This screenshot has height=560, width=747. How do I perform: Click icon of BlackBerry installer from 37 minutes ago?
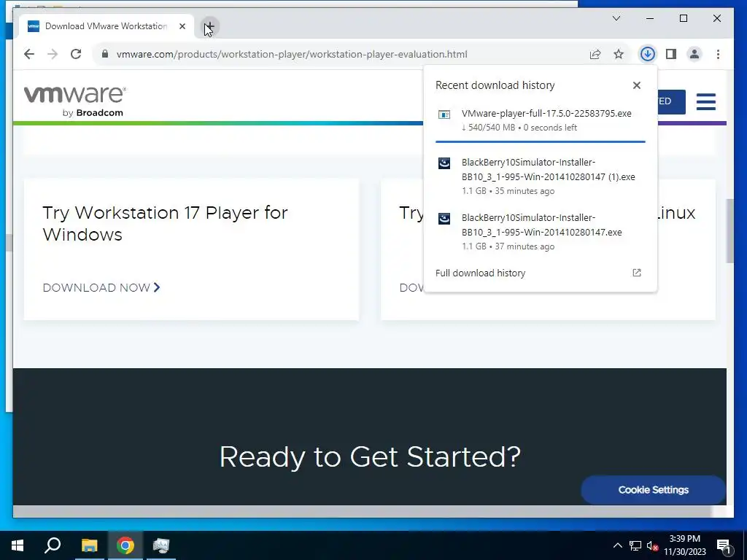(x=444, y=219)
